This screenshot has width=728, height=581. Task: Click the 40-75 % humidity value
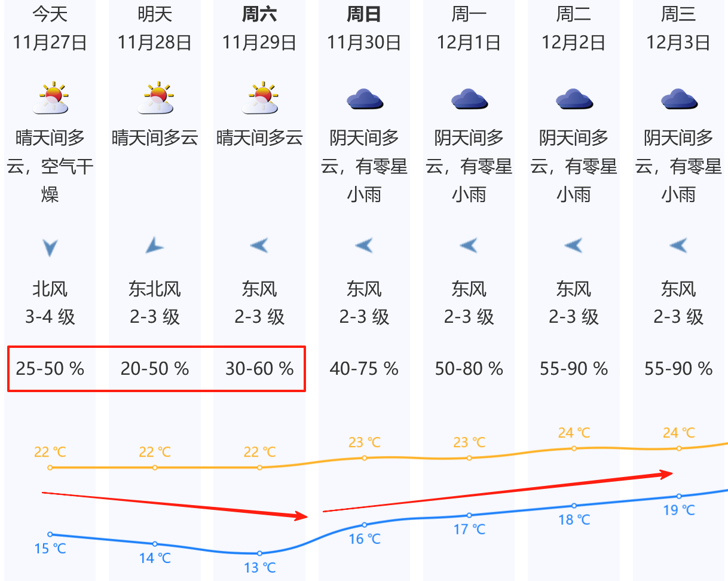(x=364, y=369)
